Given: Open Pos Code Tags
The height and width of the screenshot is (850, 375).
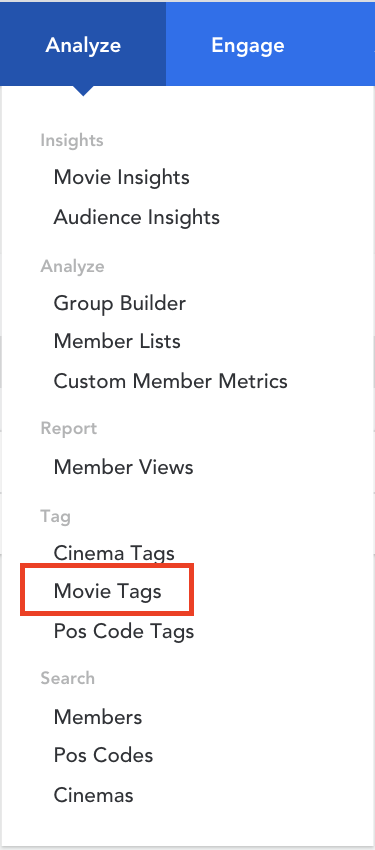Looking at the screenshot, I should tap(124, 631).
